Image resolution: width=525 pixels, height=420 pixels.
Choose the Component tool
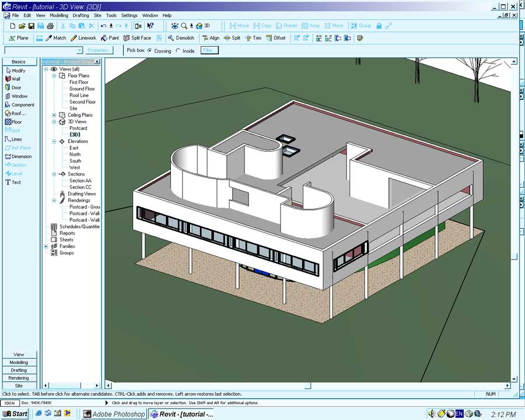pos(19,105)
